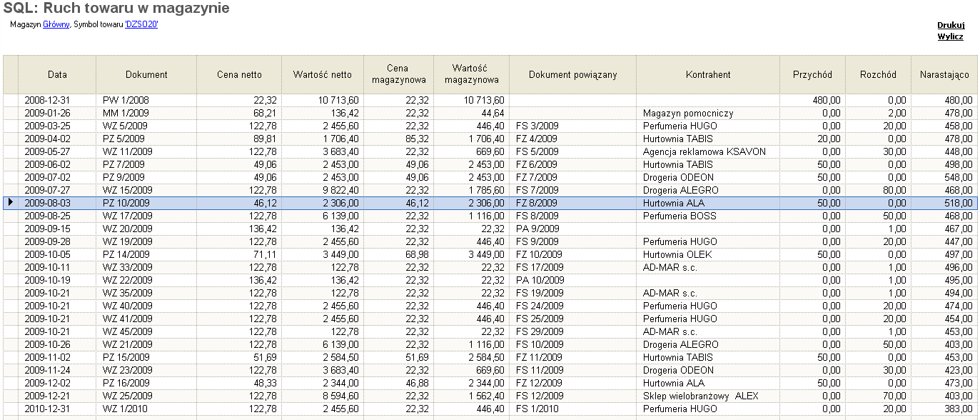
Task: Select the WZ 41/2009 document cell
Action: (x=146, y=319)
